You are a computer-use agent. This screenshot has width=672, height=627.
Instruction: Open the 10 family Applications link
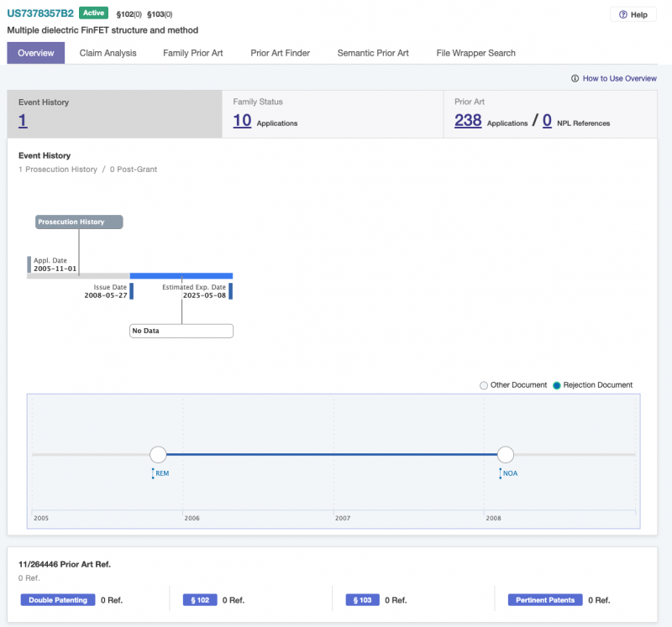point(242,120)
